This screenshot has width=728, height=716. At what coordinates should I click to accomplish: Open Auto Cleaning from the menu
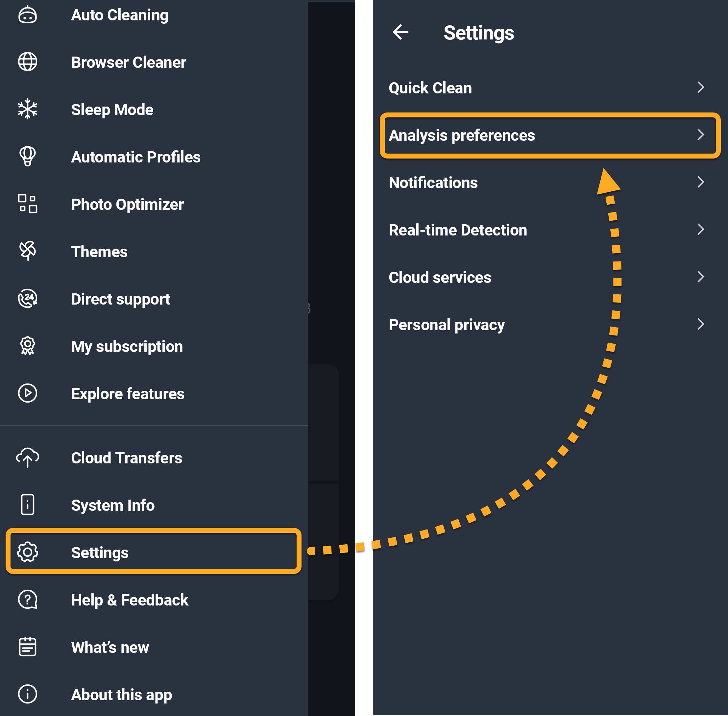click(x=120, y=15)
